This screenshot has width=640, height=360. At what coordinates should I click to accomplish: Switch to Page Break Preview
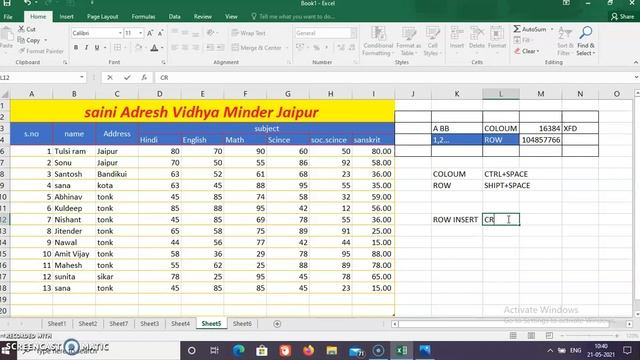point(549,336)
